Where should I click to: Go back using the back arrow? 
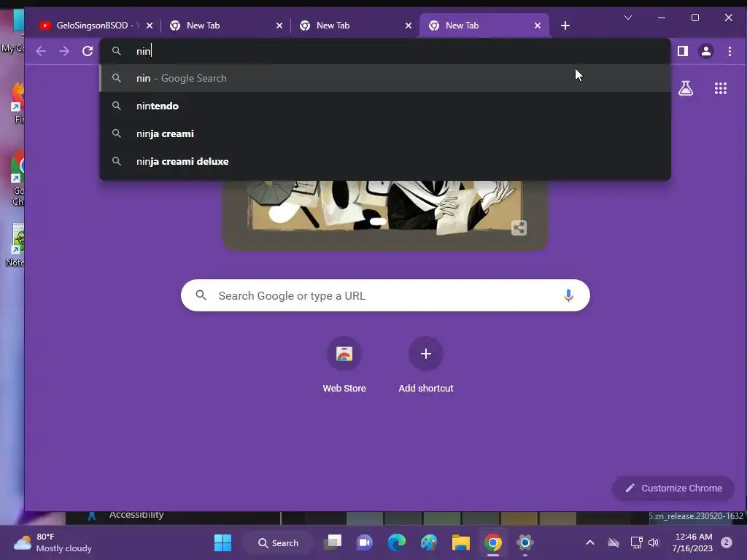(x=41, y=51)
